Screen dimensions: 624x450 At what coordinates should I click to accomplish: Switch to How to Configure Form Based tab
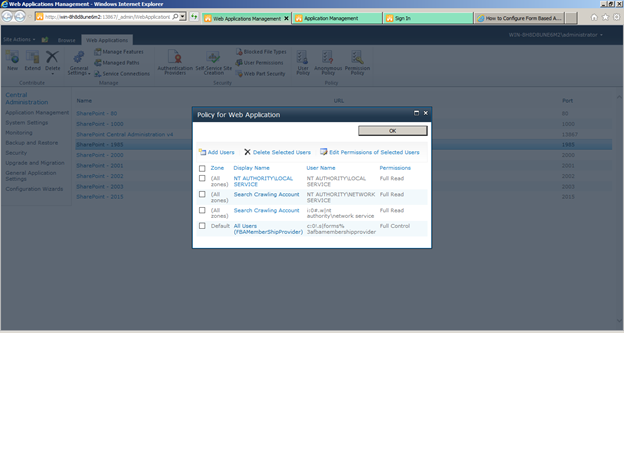[x=519, y=18]
